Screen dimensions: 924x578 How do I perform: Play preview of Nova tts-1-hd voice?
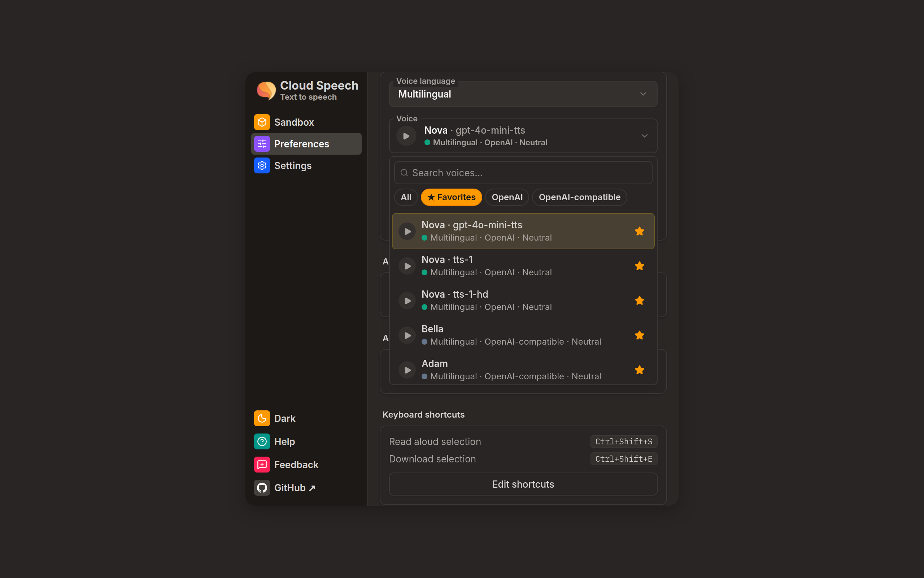407,301
